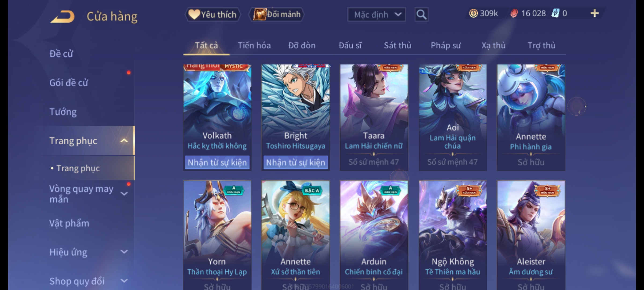Screen dimensions: 644x290
Task: Switch to the Sát thủ tab
Action: [397, 46]
